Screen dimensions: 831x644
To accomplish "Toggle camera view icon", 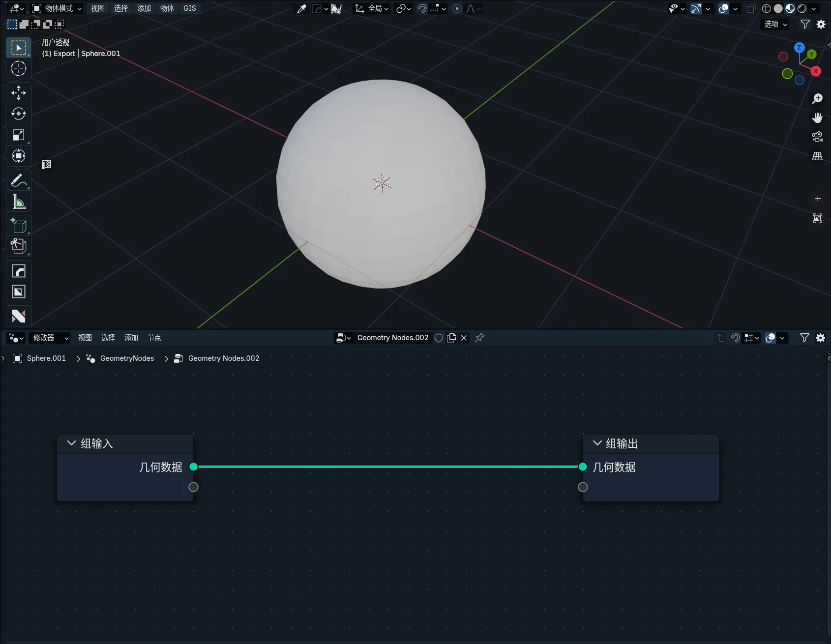I will pyautogui.click(x=817, y=137).
